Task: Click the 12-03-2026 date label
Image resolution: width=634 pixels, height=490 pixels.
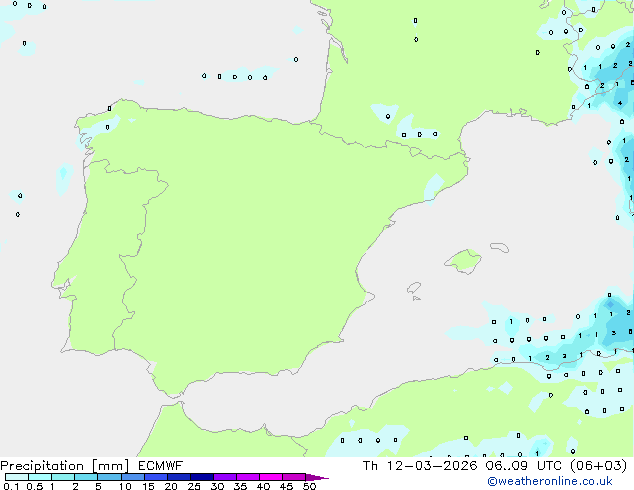Action: (x=432, y=466)
